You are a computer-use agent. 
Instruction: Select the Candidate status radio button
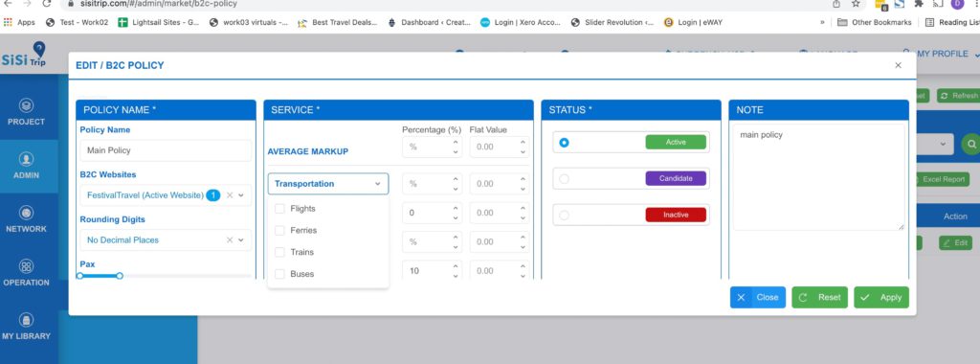[565, 179]
